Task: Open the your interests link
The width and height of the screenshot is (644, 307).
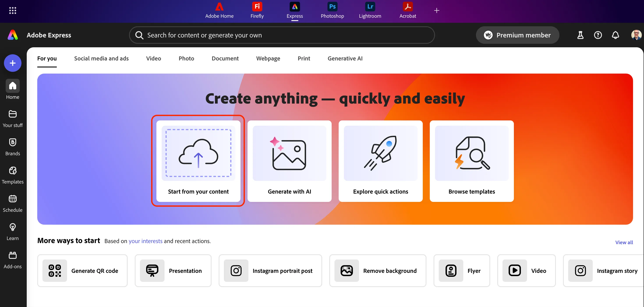Action: click(145, 241)
